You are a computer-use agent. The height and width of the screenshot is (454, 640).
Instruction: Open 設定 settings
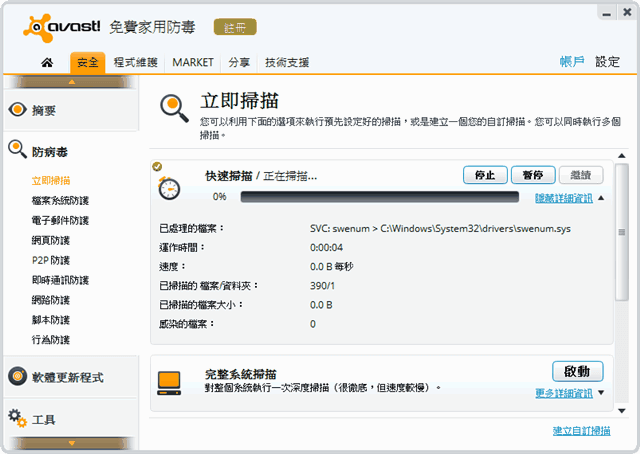tap(607, 62)
